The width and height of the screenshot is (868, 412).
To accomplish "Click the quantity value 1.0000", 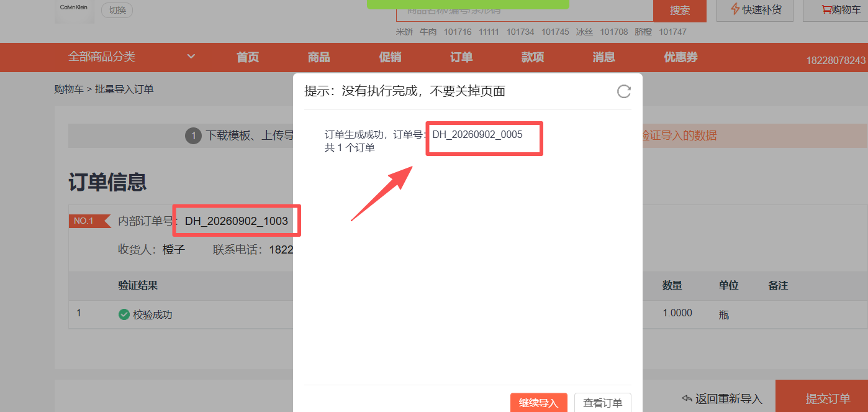I will pyautogui.click(x=677, y=313).
